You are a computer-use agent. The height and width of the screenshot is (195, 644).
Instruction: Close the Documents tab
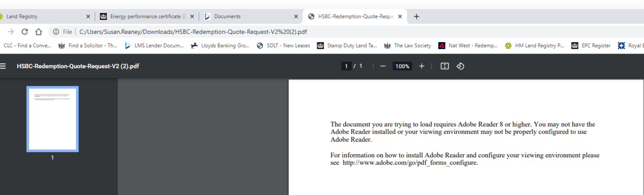296,16
